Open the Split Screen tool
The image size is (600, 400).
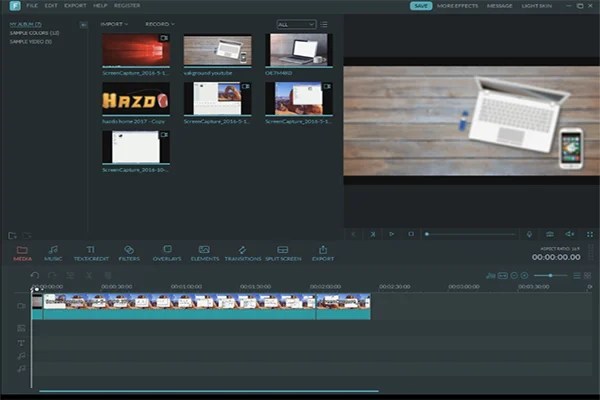tap(283, 253)
